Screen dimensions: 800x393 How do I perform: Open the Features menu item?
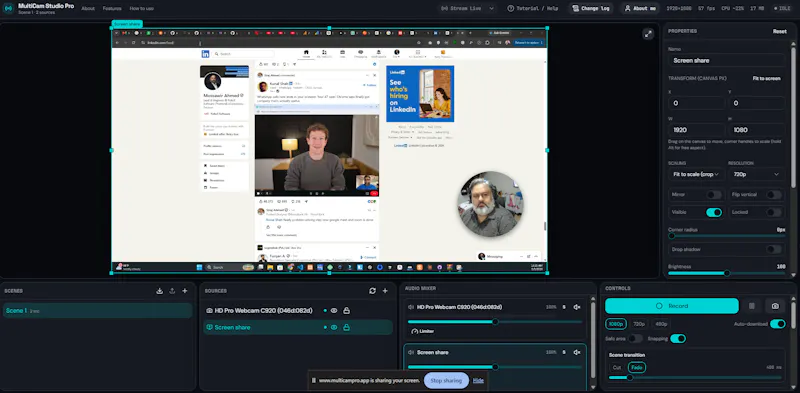(112, 8)
